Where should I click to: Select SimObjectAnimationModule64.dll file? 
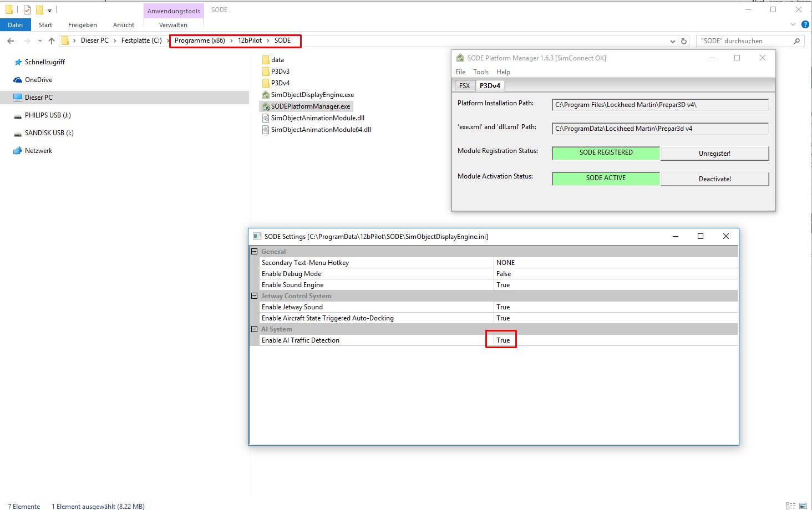tap(317, 130)
